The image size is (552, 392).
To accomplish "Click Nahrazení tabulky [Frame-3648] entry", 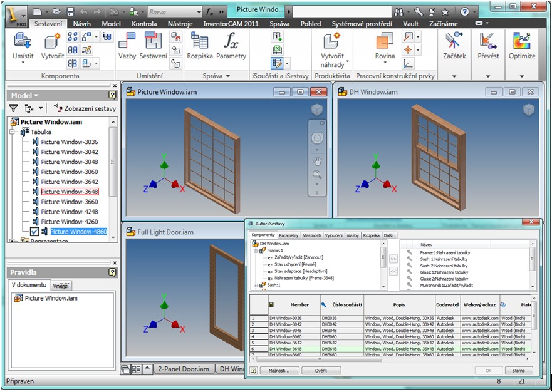I will pyautogui.click(x=304, y=278).
